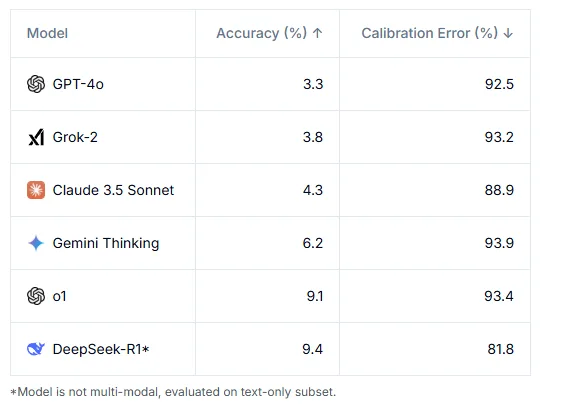
Task: Click the xAI logo beside Grok-2
Action: pos(36,137)
